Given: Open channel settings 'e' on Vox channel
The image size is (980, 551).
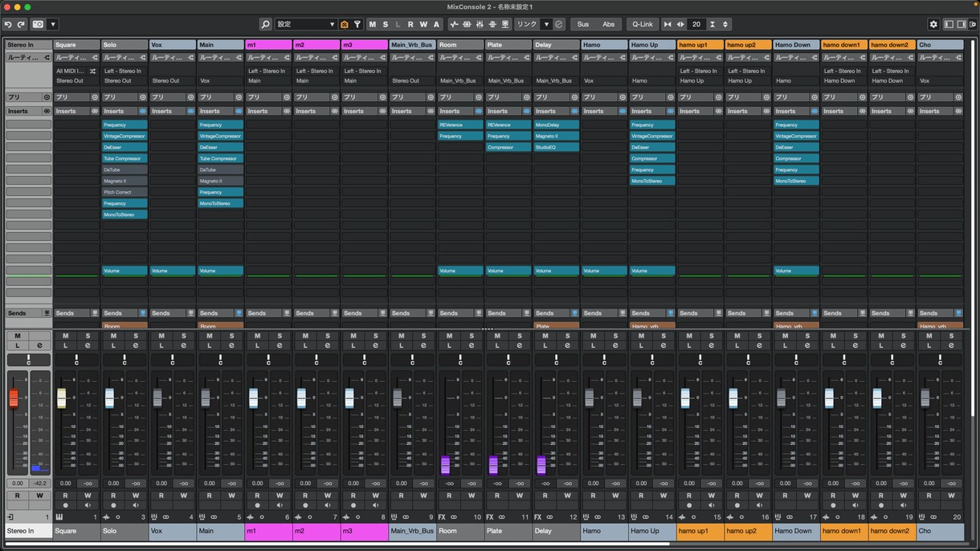Looking at the screenshot, I should coord(184,345).
